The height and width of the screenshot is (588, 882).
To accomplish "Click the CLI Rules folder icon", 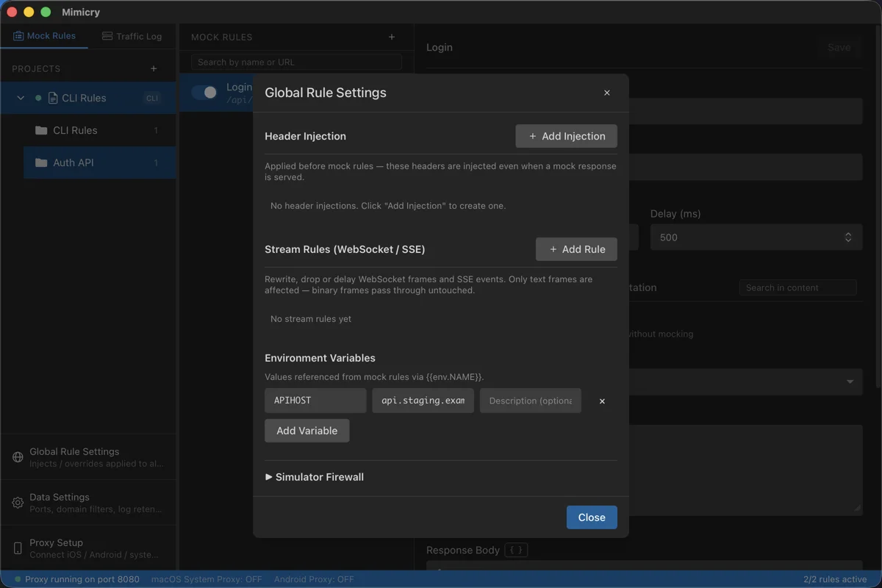I will pos(41,130).
